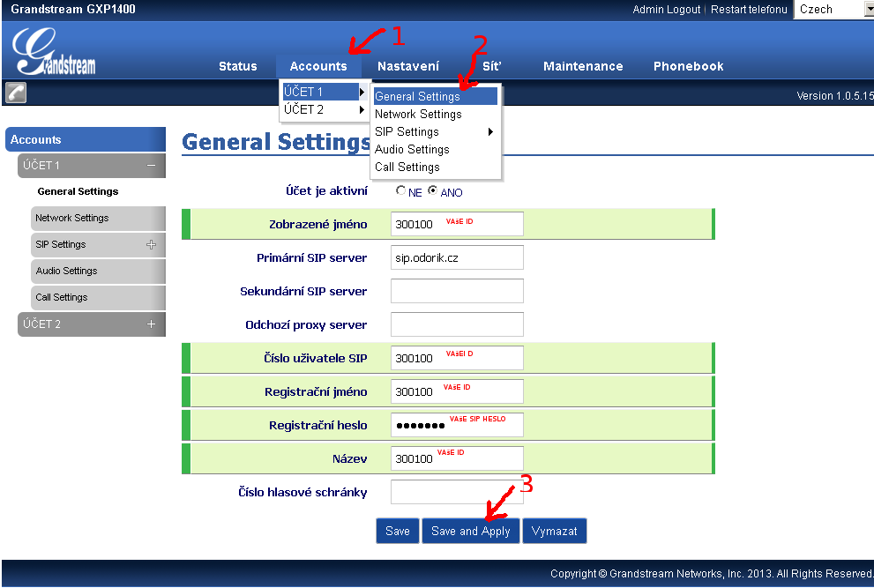This screenshot has height=588, width=874.
Task: Select NE radio for account active
Action: point(401,190)
